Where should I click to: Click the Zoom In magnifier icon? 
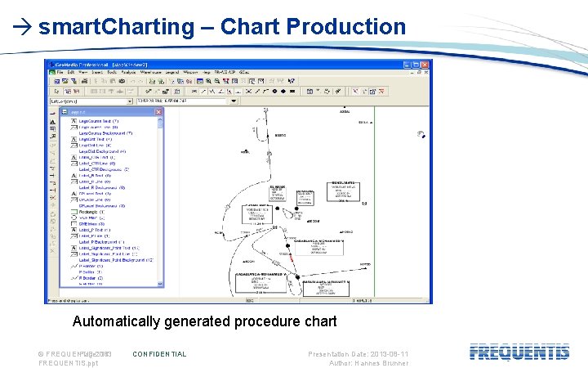[x=208, y=81]
